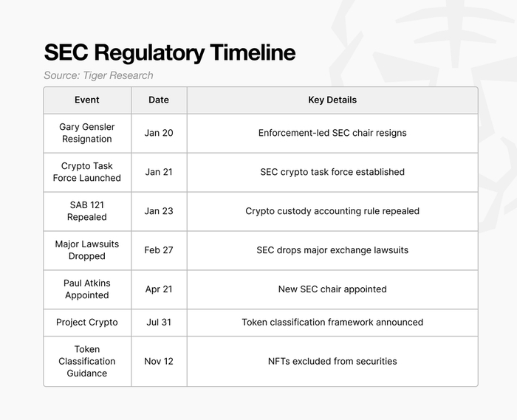Select the "Key Details" column header

332,100
